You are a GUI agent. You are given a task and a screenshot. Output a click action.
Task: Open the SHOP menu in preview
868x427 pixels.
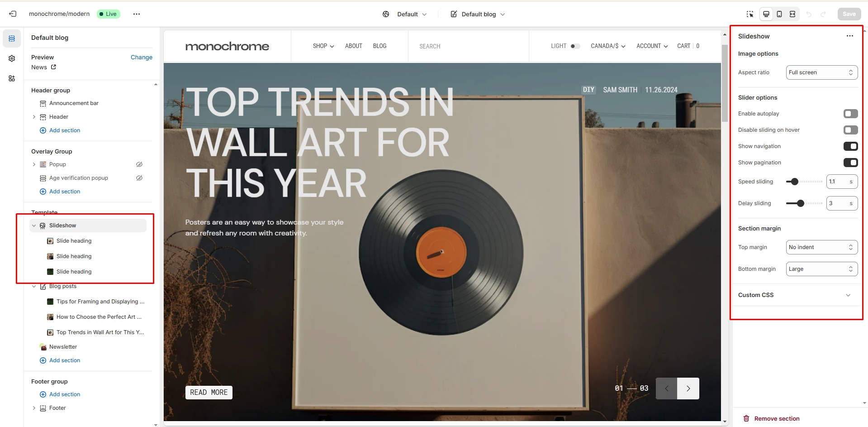click(323, 46)
